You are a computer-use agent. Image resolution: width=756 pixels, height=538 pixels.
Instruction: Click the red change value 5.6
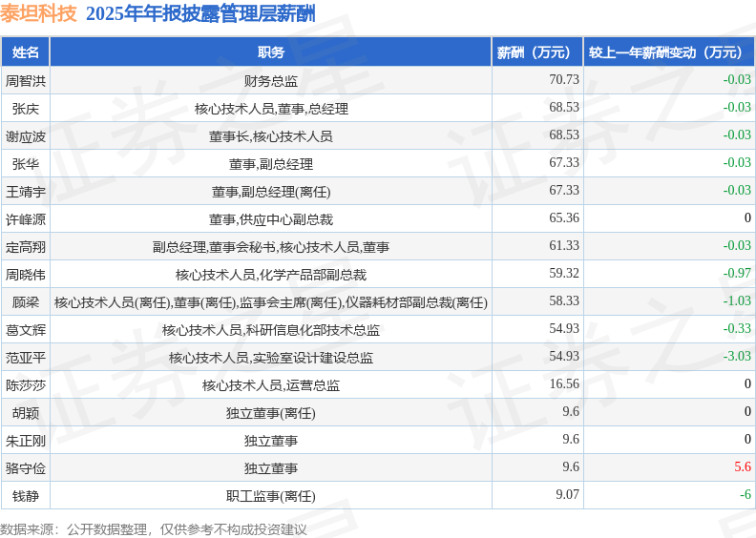(x=743, y=466)
